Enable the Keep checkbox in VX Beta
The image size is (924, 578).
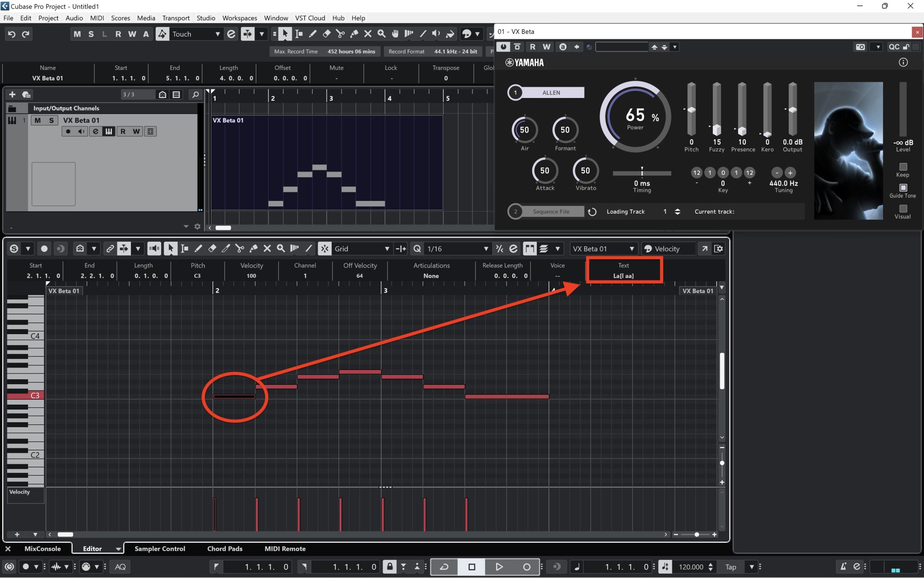click(x=903, y=167)
